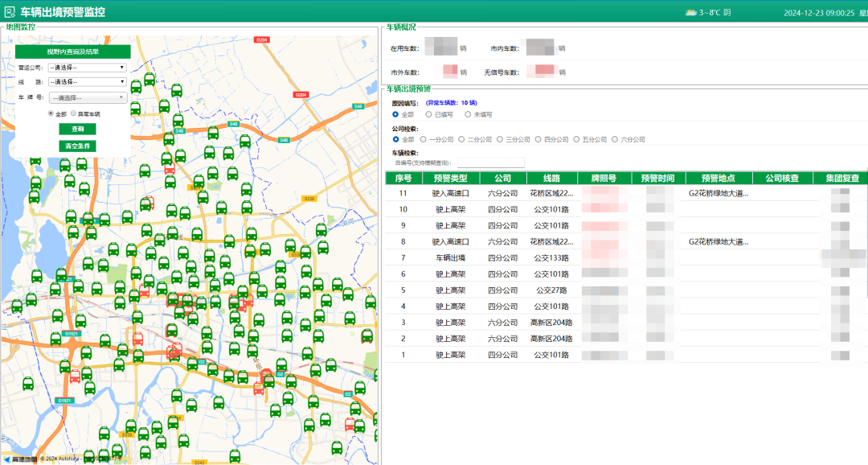The height and width of the screenshot is (465, 868).
Task: Click the app logo in the title bar
Action: [x=10, y=12]
